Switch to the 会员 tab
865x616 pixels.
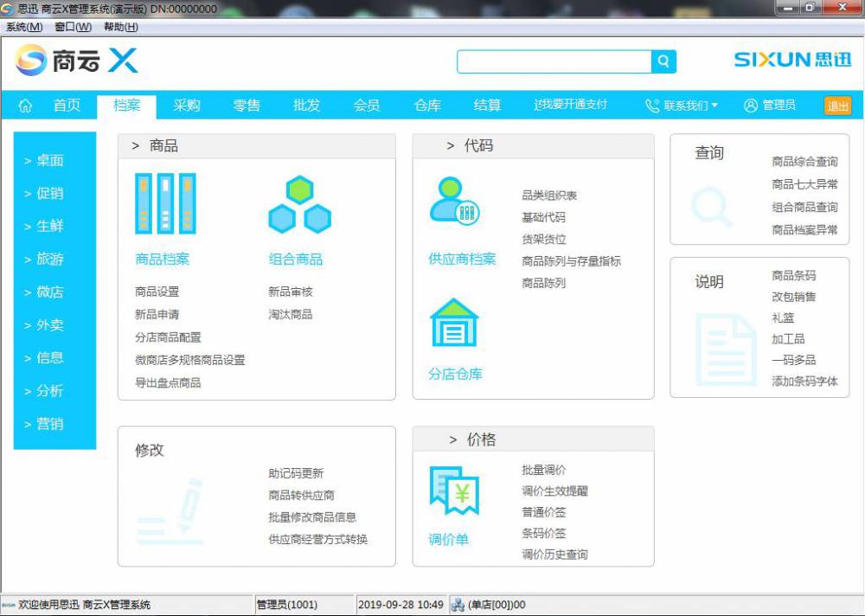367,105
